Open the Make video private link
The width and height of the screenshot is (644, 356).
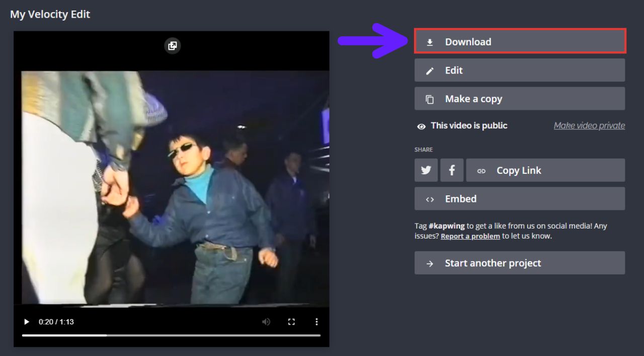click(589, 125)
